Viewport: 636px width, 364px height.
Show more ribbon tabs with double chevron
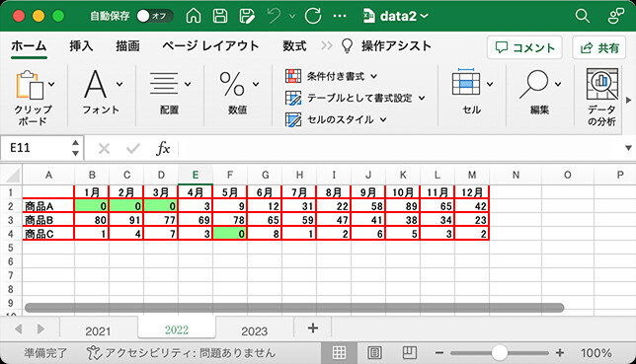tap(327, 45)
